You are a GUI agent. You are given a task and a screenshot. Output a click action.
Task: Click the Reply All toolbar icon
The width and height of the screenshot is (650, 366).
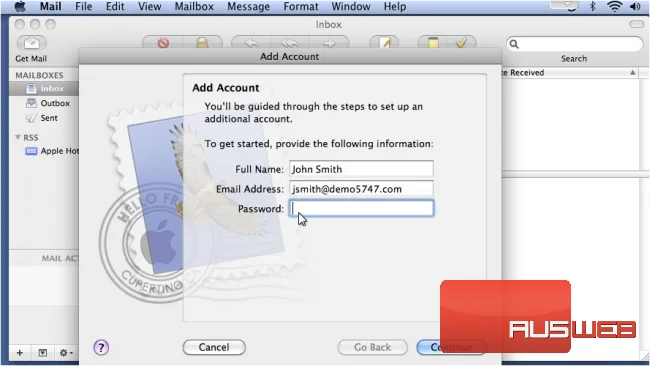click(x=290, y=43)
